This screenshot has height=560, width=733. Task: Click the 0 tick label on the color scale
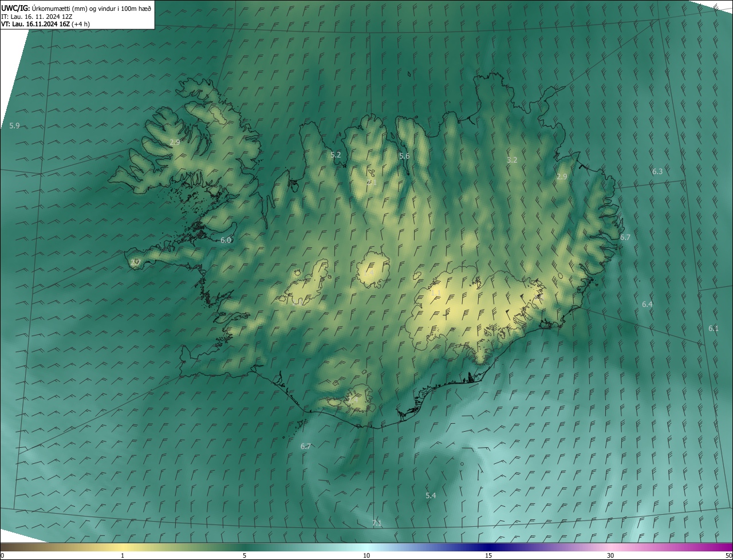[x=2, y=555]
